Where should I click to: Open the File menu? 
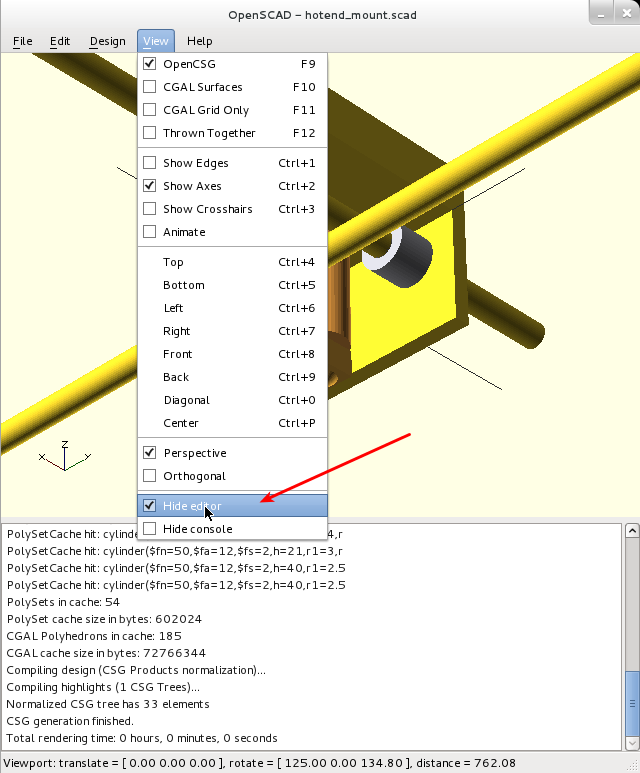pyautogui.click(x=23, y=41)
